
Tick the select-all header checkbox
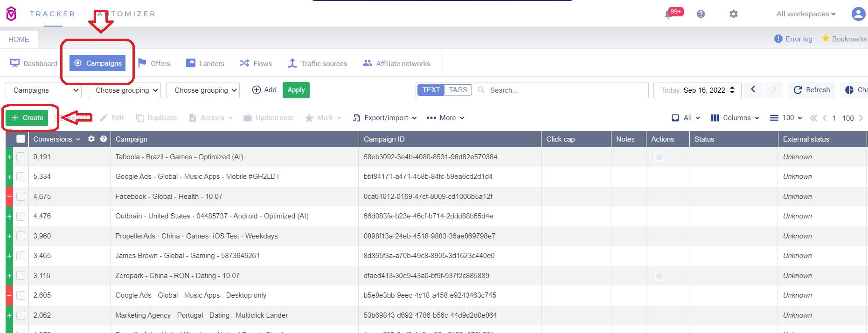click(x=21, y=139)
